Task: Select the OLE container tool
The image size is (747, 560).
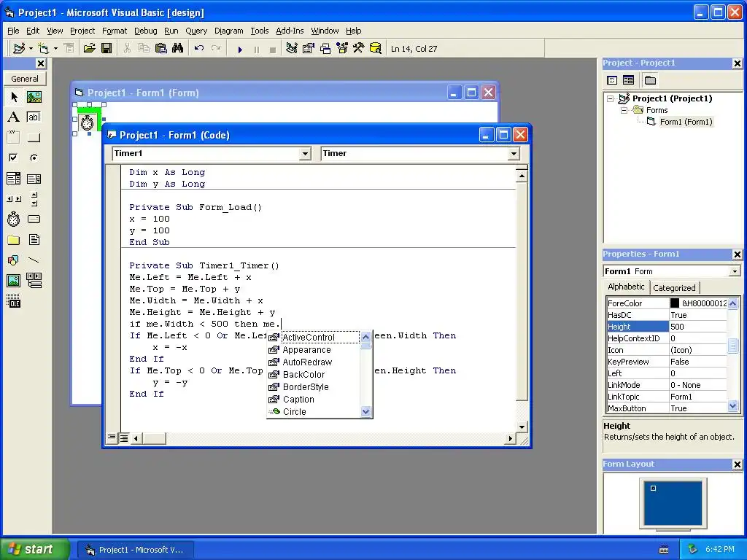Action: click(x=14, y=301)
